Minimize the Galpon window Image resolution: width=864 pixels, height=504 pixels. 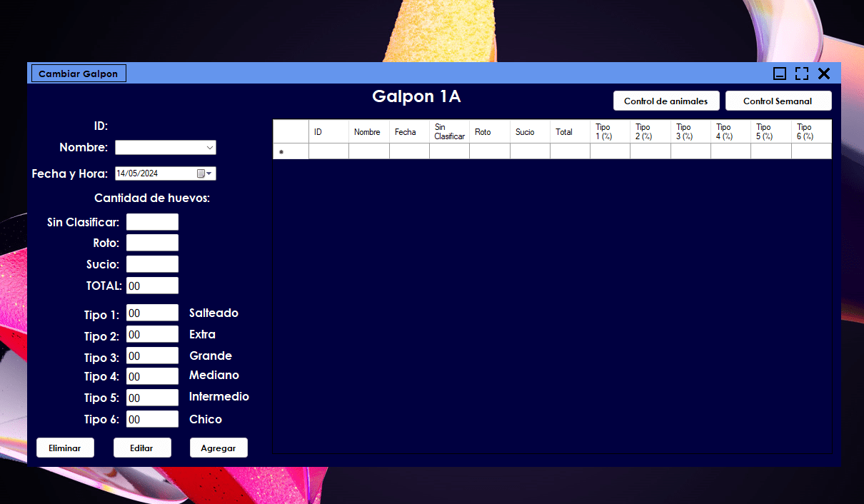[780, 74]
